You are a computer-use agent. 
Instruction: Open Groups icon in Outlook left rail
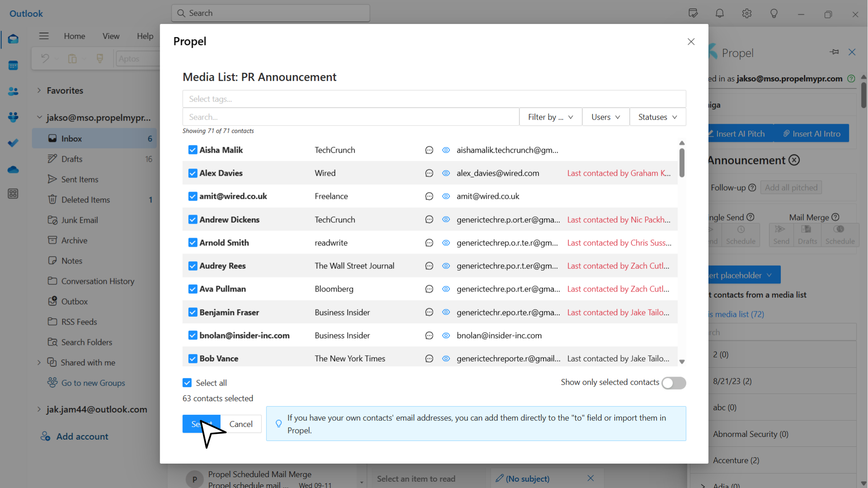click(x=13, y=117)
